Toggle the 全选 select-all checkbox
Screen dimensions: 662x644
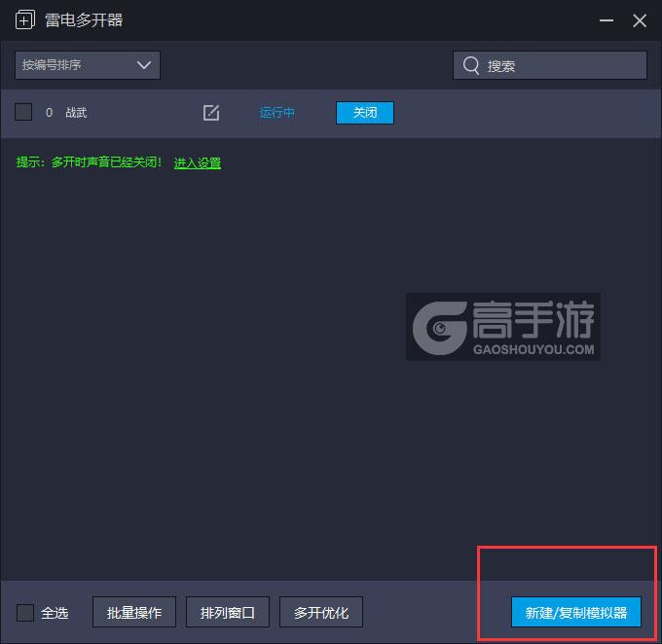[25, 612]
